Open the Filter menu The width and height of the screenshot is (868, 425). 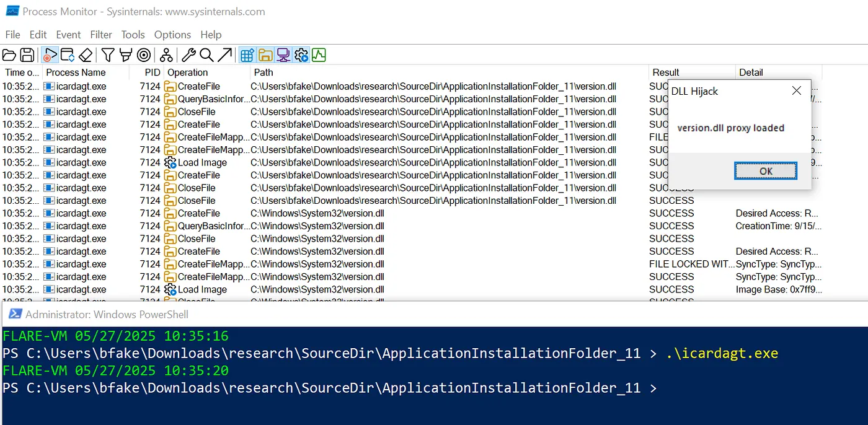tap(101, 35)
